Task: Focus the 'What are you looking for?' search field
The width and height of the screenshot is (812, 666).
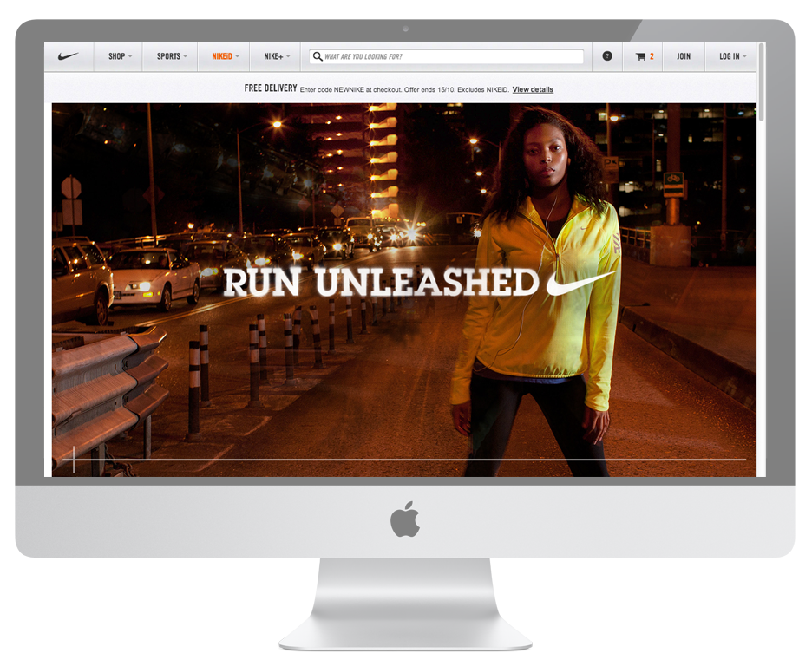Action: click(x=447, y=56)
